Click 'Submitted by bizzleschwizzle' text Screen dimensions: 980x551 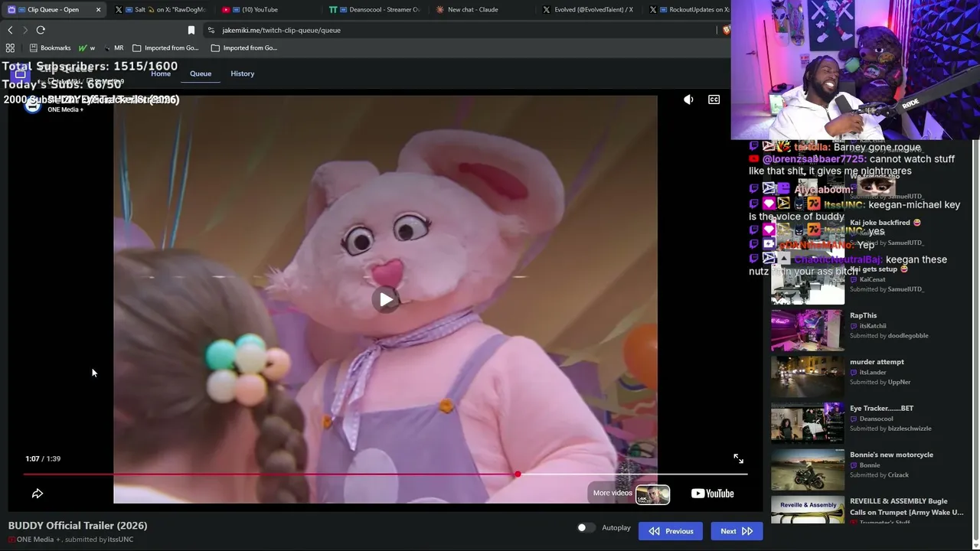pyautogui.click(x=890, y=429)
